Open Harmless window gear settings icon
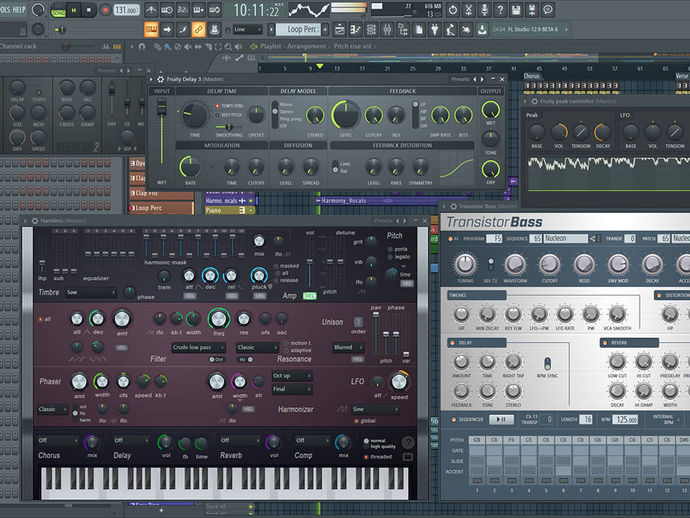690x518 pixels. [35, 220]
